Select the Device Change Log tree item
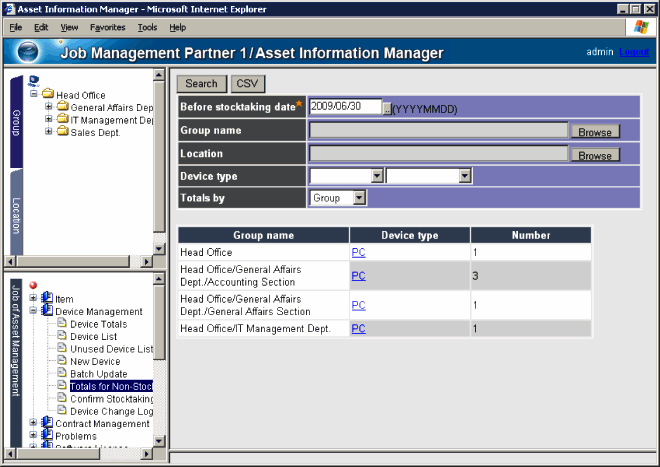The image size is (660, 467). tap(112, 411)
